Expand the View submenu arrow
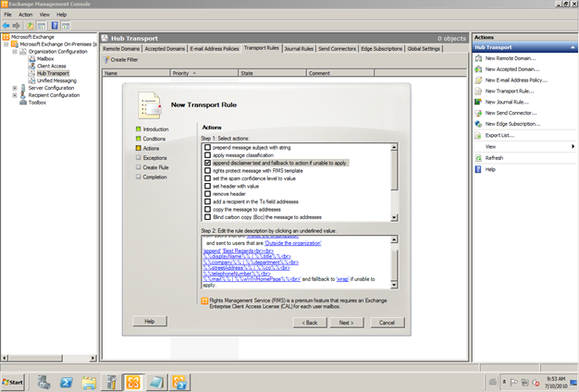Screen dimensions: 579x392 point(573,147)
